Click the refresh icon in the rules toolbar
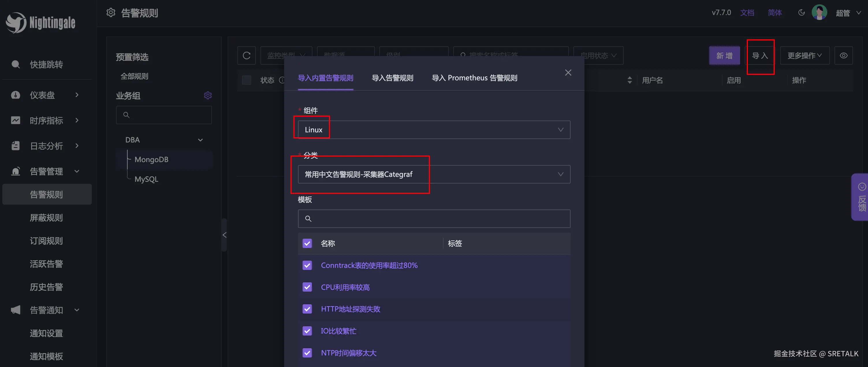This screenshot has width=868, height=367. (x=246, y=55)
